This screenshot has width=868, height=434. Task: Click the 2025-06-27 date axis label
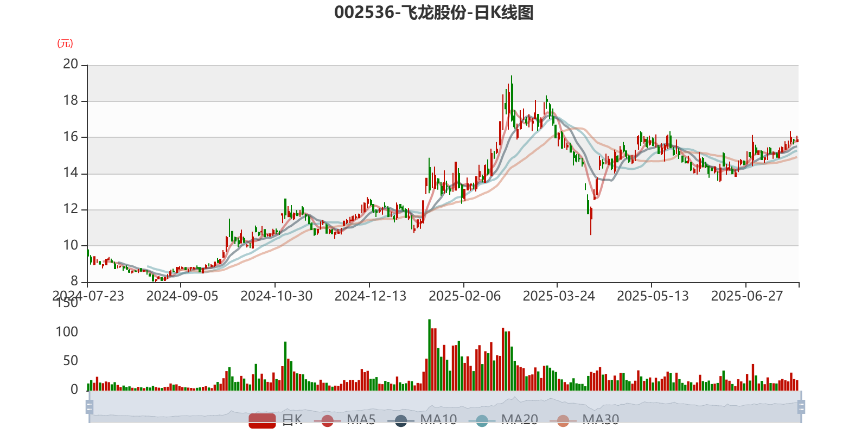747,296
